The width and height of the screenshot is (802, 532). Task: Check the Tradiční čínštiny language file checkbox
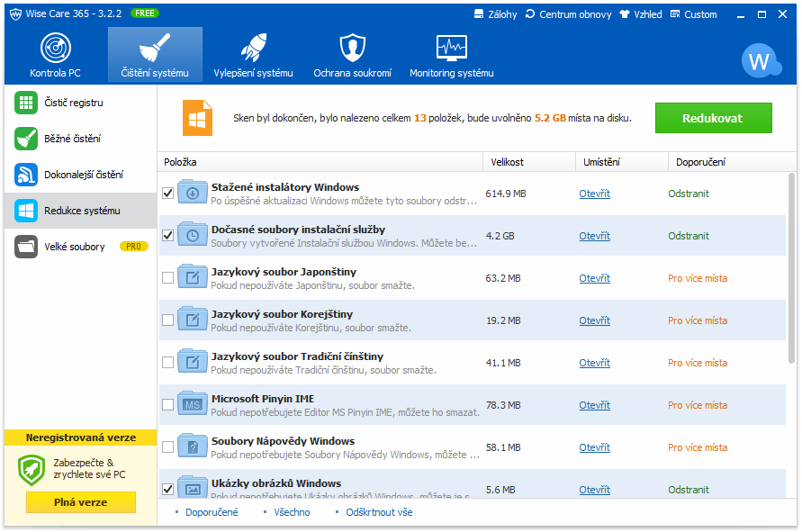coord(167,363)
